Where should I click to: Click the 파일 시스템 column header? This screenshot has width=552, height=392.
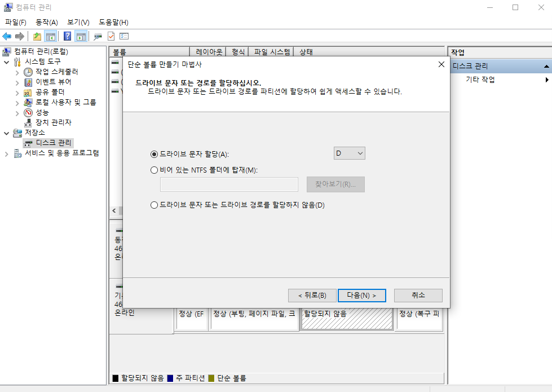tap(271, 52)
